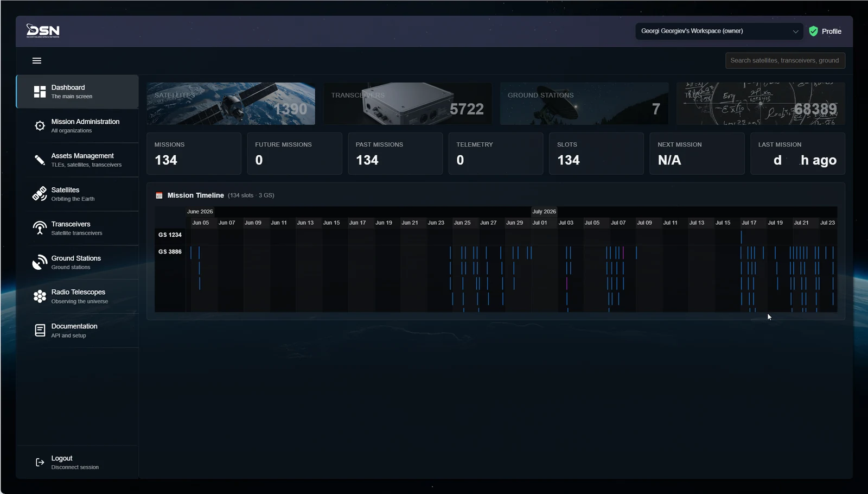This screenshot has height=494, width=868.
Task: Go to Mission Administration section
Action: (77, 126)
